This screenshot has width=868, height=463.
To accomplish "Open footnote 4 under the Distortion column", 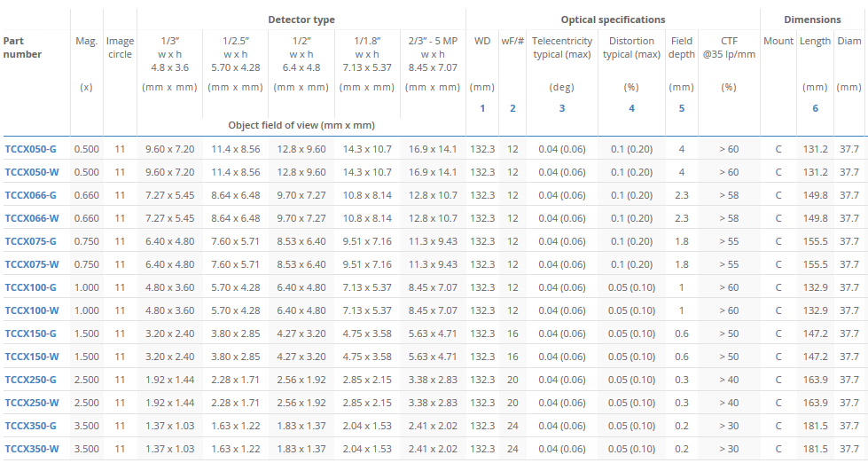I will click(631, 108).
